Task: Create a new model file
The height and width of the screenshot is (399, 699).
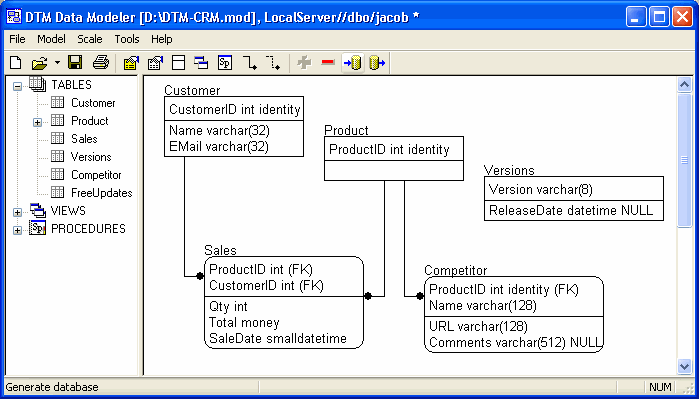Action: point(16,63)
